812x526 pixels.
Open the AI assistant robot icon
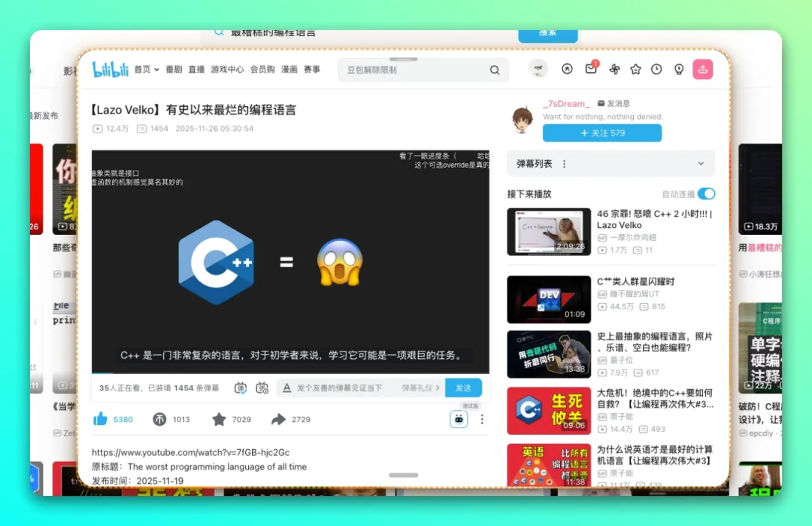(x=459, y=419)
